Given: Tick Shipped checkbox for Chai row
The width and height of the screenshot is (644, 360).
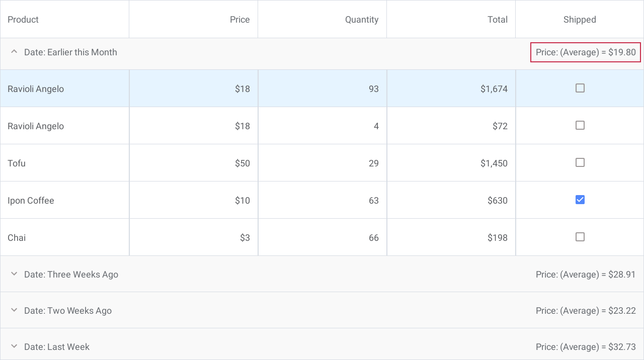Looking at the screenshot, I should 580,237.
